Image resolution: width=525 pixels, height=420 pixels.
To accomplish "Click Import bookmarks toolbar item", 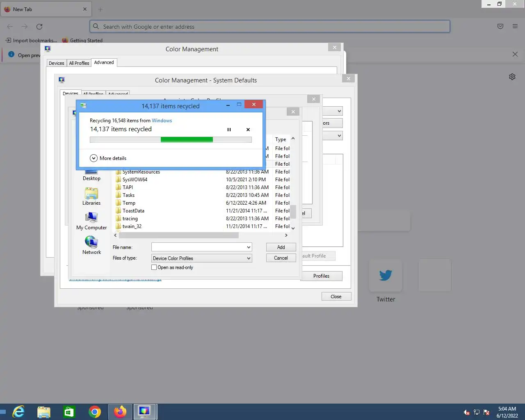I will pos(31,41).
